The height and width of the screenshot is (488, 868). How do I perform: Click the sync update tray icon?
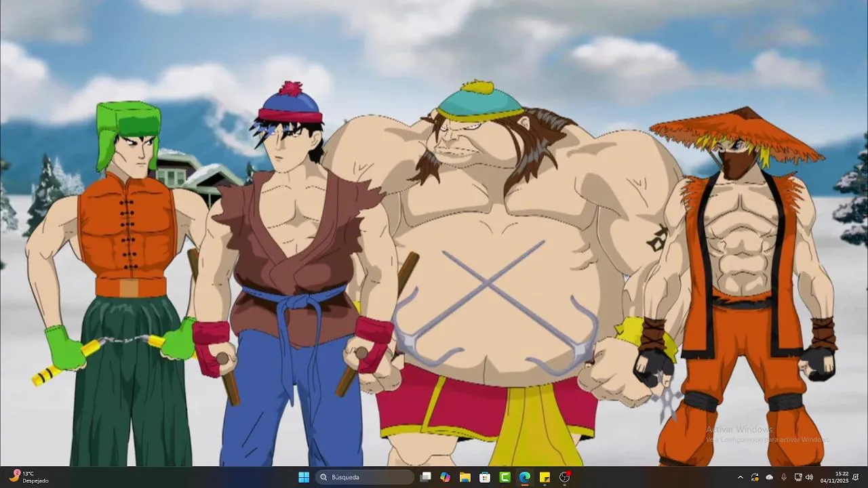(755, 477)
